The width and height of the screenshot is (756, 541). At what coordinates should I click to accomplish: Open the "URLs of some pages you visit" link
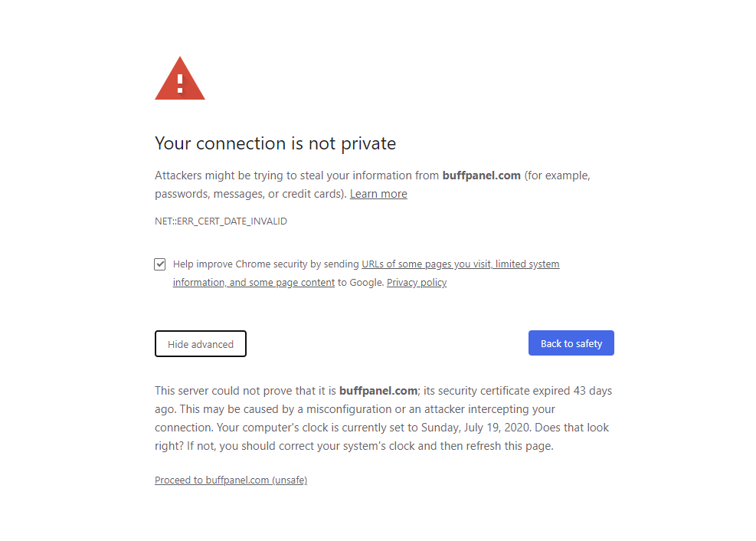click(426, 264)
